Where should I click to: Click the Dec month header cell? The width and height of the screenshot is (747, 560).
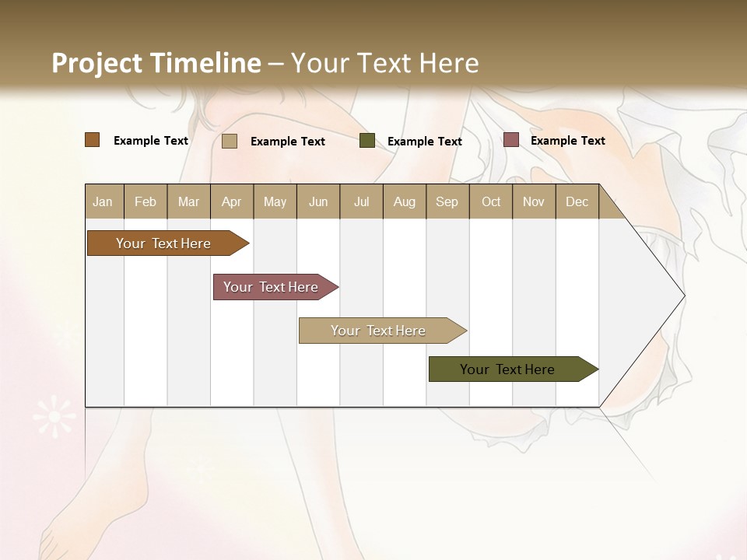coord(577,202)
